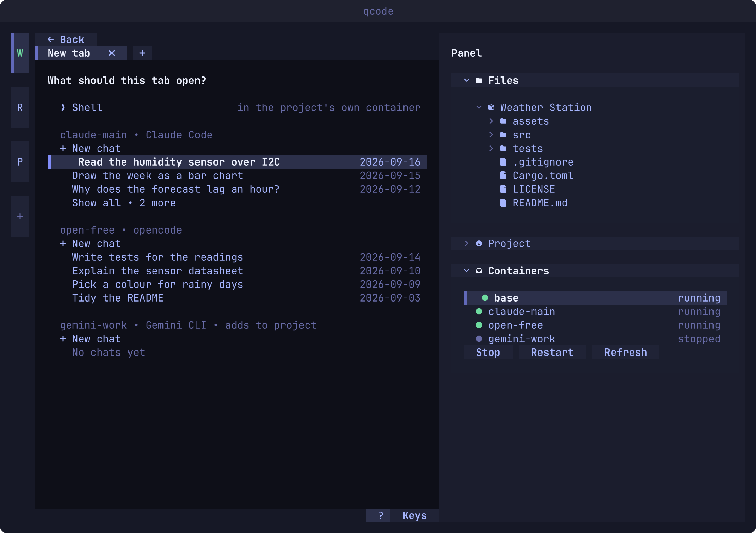Click the .gitignore file icon

[503, 162]
